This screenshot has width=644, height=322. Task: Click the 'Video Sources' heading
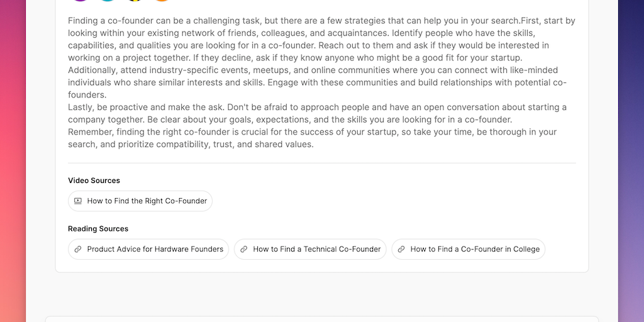[94, 180]
